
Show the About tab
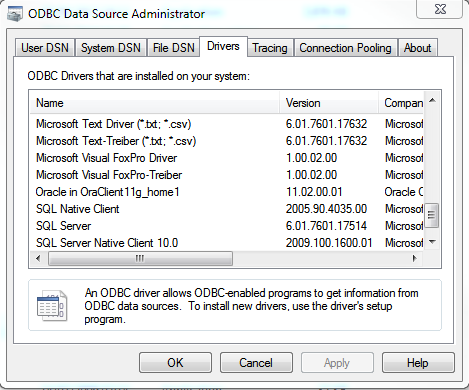tap(417, 48)
